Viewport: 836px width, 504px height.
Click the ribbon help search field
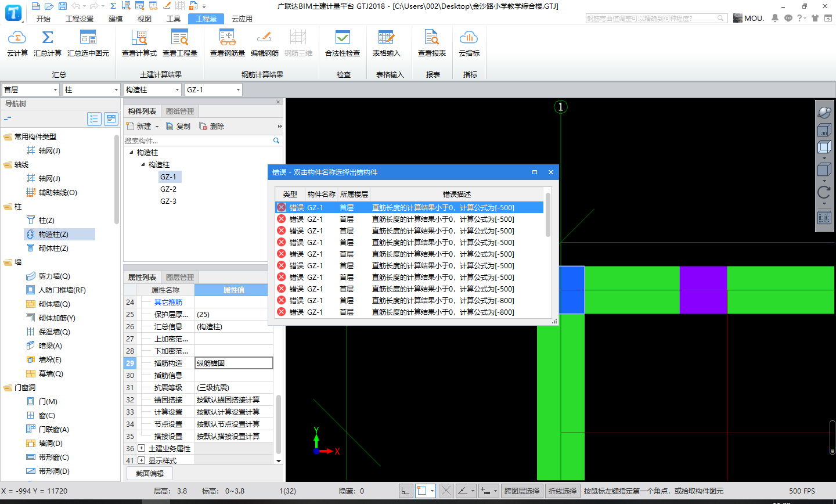[657, 19]
